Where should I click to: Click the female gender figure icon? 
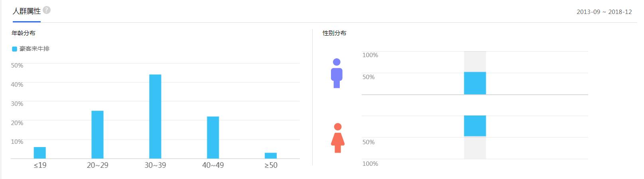click(x=338, y=138)
